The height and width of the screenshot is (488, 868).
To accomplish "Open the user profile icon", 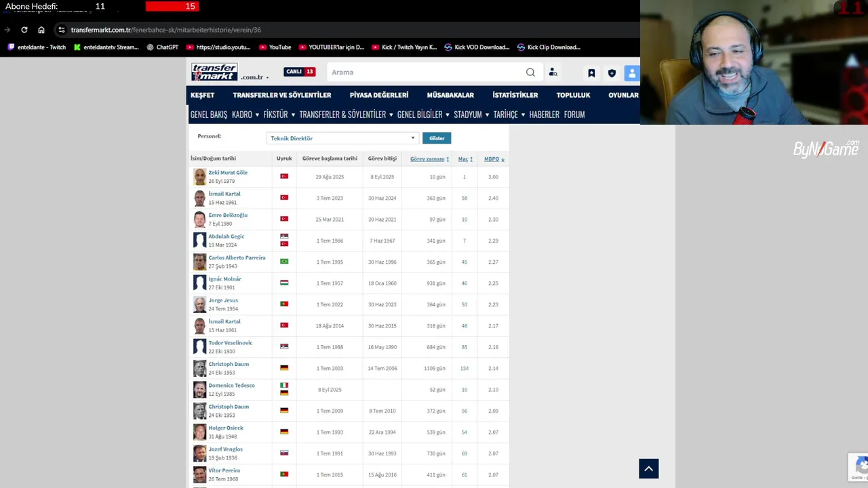I will pos(632,73).
